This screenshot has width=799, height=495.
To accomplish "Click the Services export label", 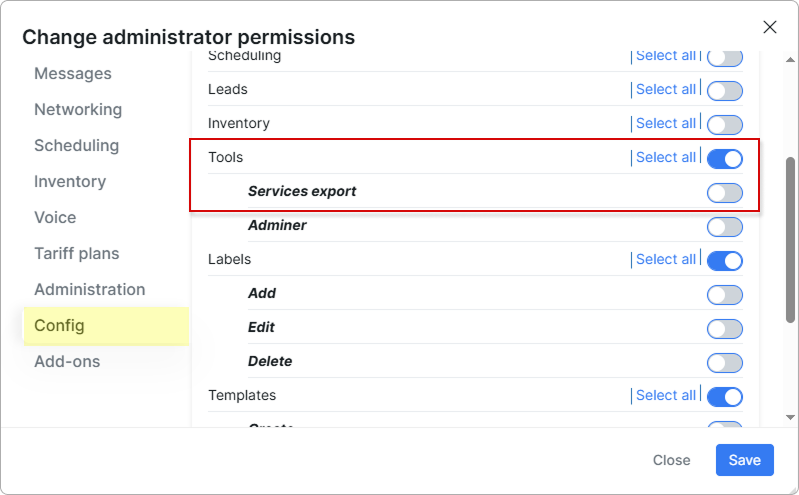I will coord(302,191).
